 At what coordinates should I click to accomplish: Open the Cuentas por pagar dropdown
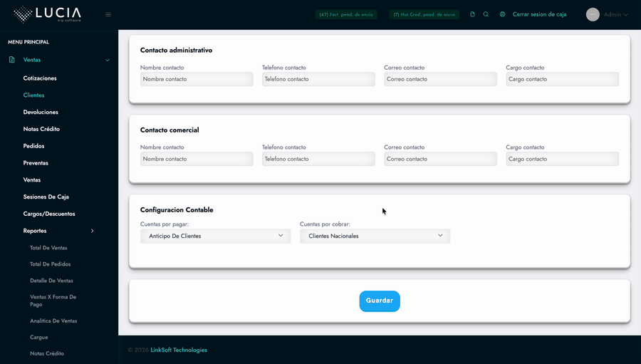215,236
